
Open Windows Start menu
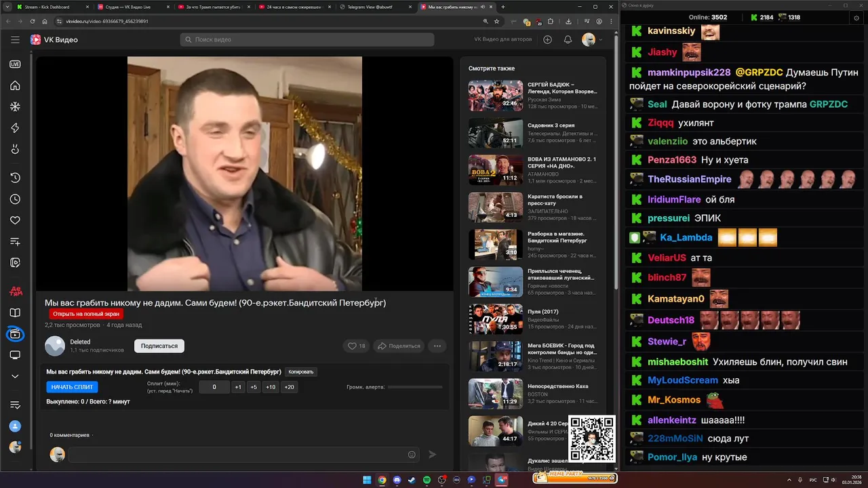click(367, 480)
